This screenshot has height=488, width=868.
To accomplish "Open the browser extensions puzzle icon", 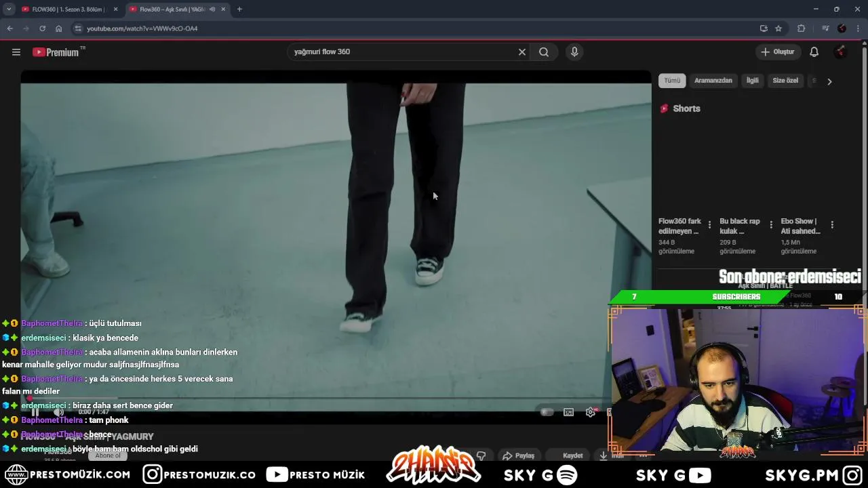I will 802,28.
